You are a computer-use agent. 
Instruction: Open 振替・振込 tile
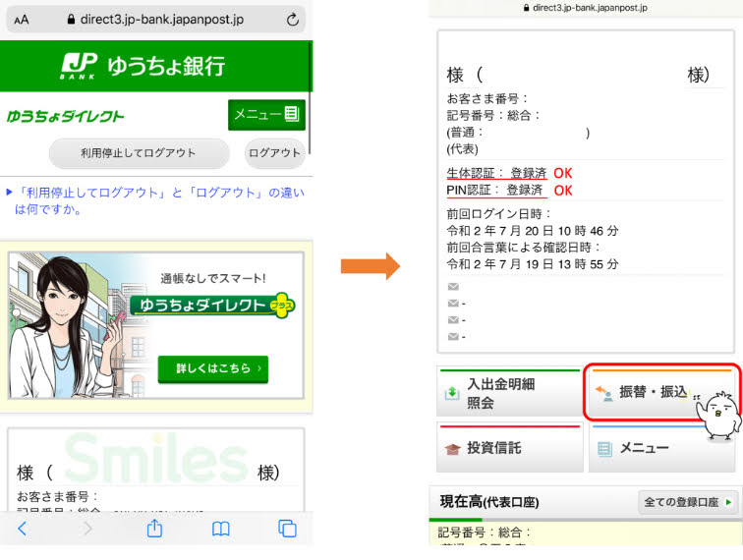click(x=662, y=392)
